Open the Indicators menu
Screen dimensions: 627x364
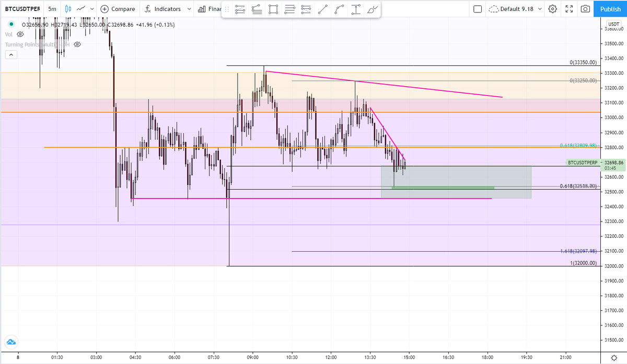pyautogui.click(x=162, y=9)
